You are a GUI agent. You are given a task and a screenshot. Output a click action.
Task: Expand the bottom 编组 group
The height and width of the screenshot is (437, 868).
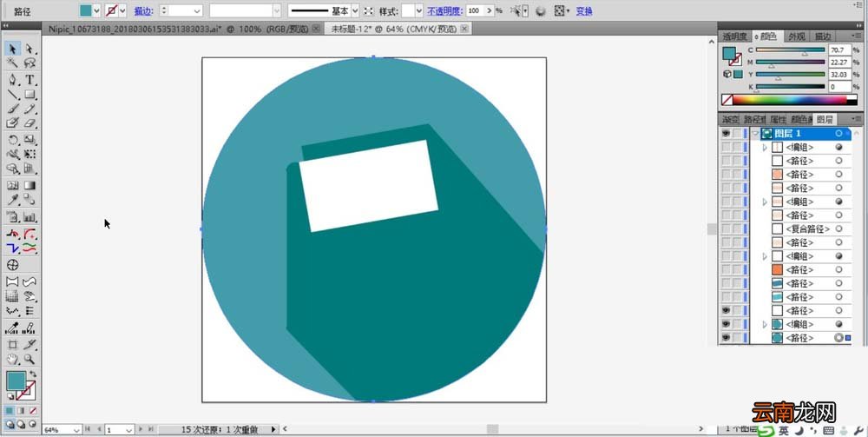point(765,325)
